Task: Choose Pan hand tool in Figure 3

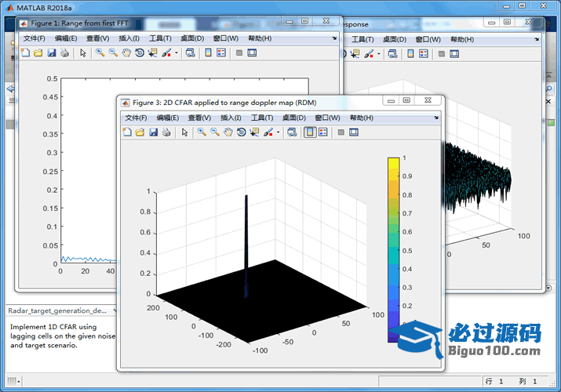Action: pyautogui.click(x=228, y=132)
